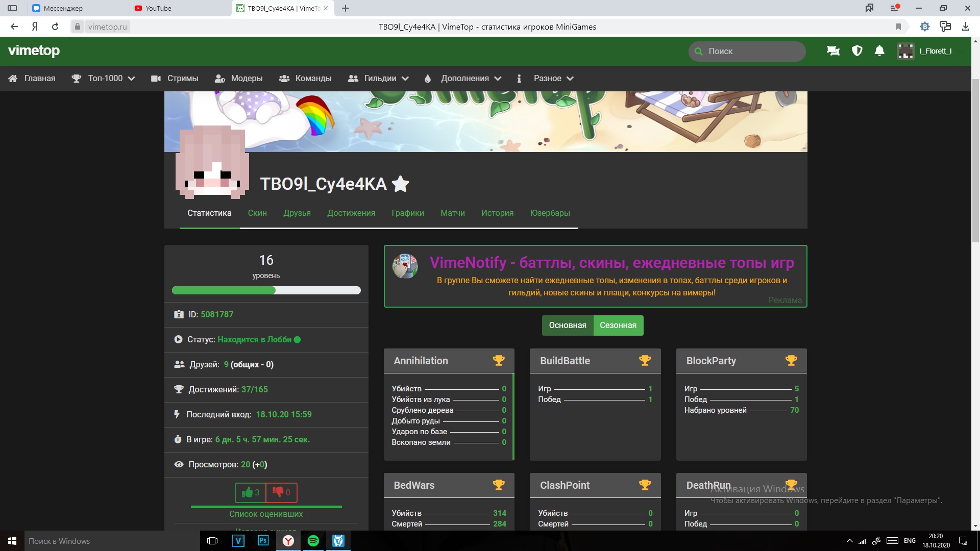The height and width of the screenshot is (551, 980).
Task: Click the DeathRun trophy icon
Action: click(x=791, y=485)
